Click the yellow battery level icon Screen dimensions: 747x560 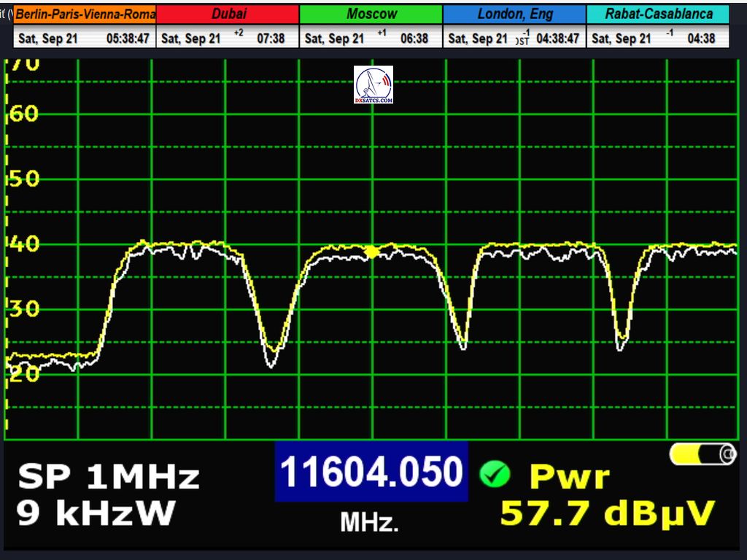[x=703, y=454]
